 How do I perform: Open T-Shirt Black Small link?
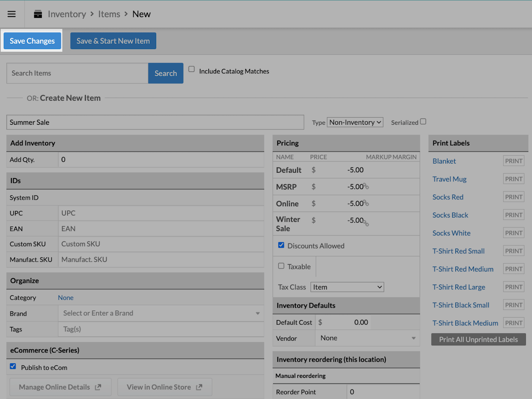461,305
